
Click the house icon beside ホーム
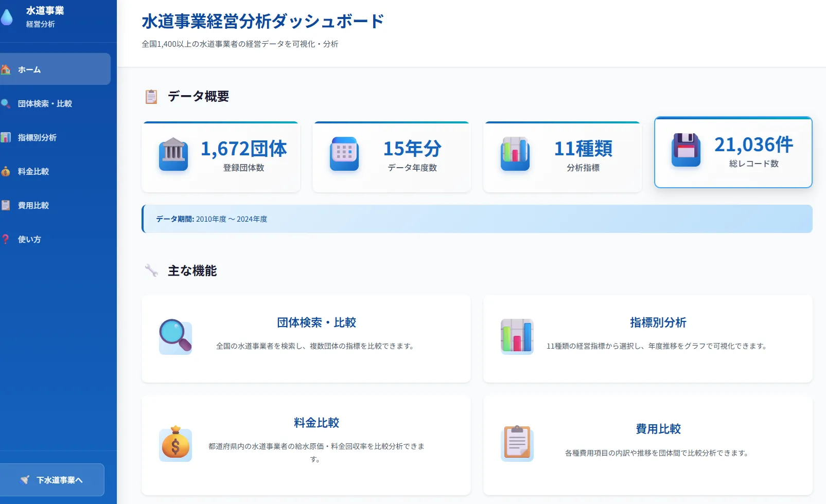point(6,69)
